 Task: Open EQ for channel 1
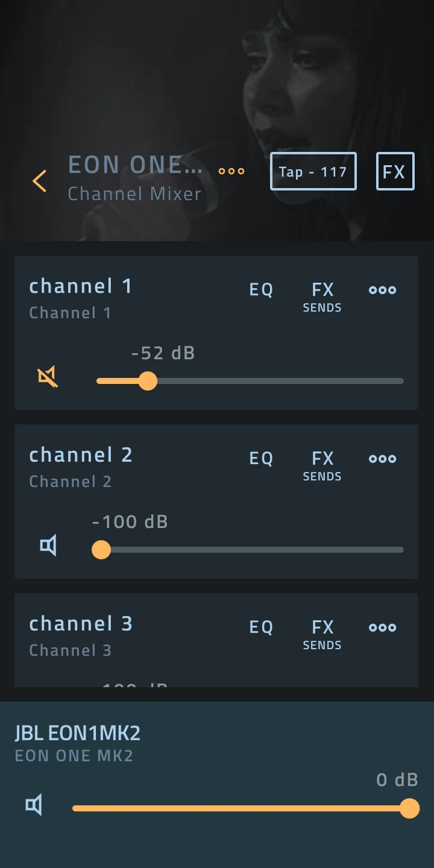click(261, 290)
